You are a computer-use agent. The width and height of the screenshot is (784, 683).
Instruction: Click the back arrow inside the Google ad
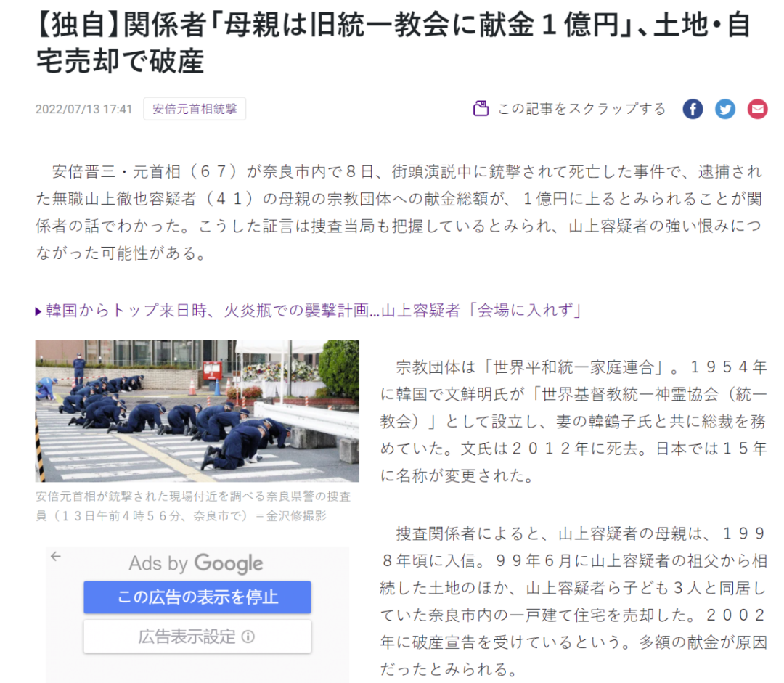[56, 556]
